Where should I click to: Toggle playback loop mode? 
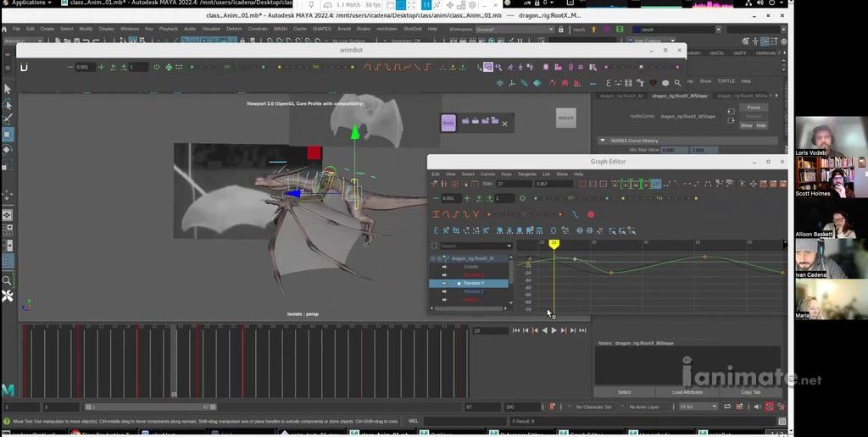tap(727, 407)
